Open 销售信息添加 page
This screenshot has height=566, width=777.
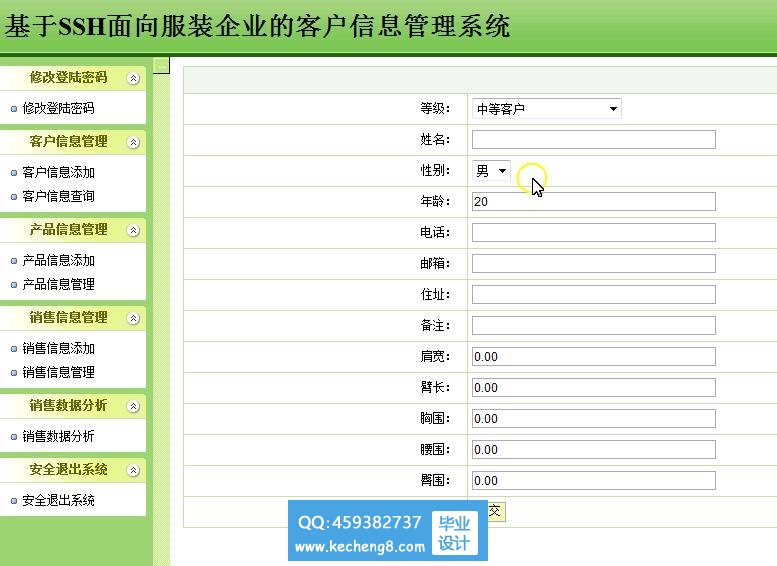click(58, 348)
